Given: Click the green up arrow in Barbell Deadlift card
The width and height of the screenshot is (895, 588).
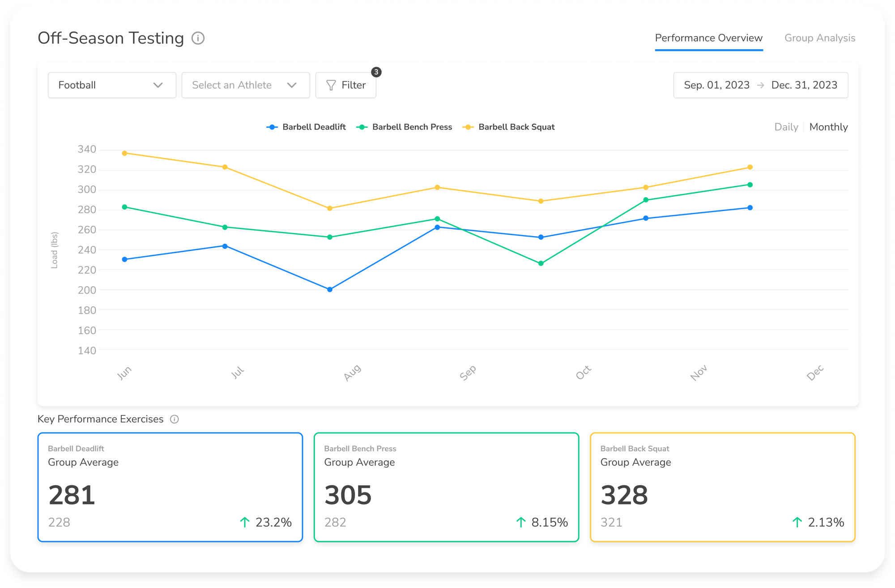Looking at the screenshot, I should click(244, 522).
